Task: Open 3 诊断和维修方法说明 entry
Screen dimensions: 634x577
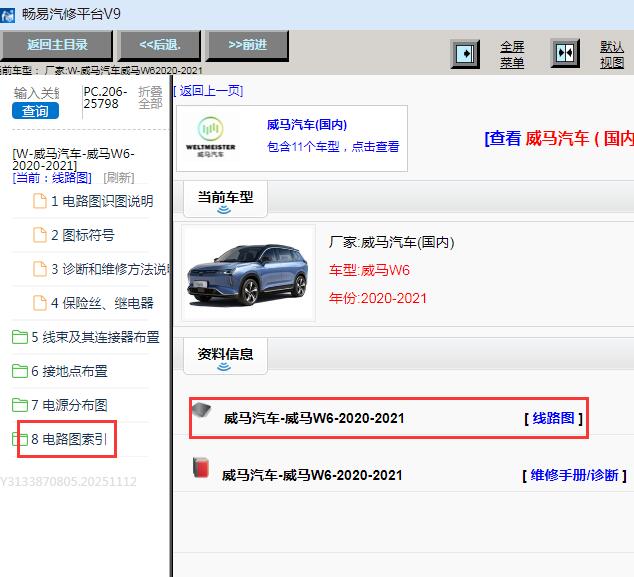Action: point(111,269)
